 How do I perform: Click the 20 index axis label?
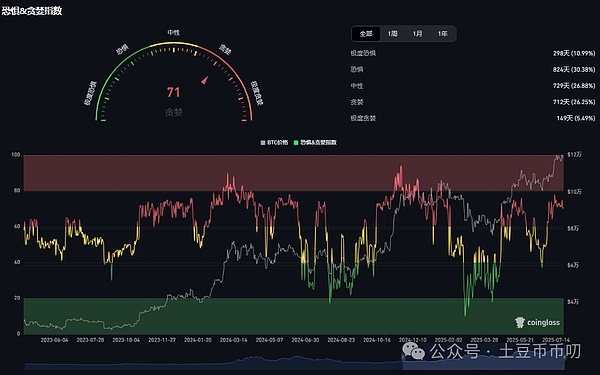tap(17, 298)
